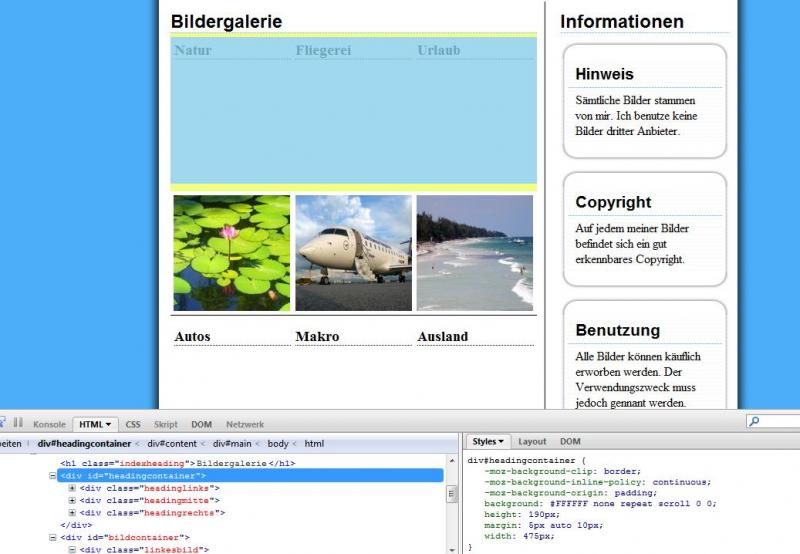Click the water lily thumbnail image
The width and height of the screenshot is (800, 554).
coord(232,253)
